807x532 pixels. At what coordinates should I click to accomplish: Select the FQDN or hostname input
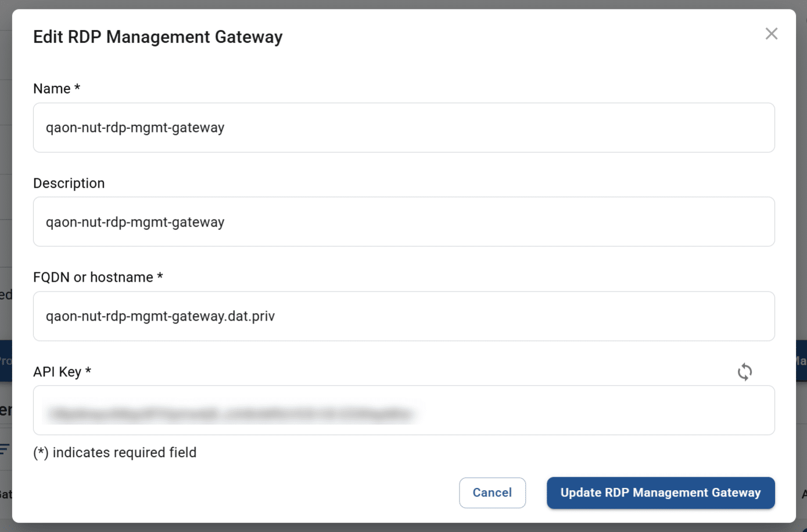click(x=403, y=316)
